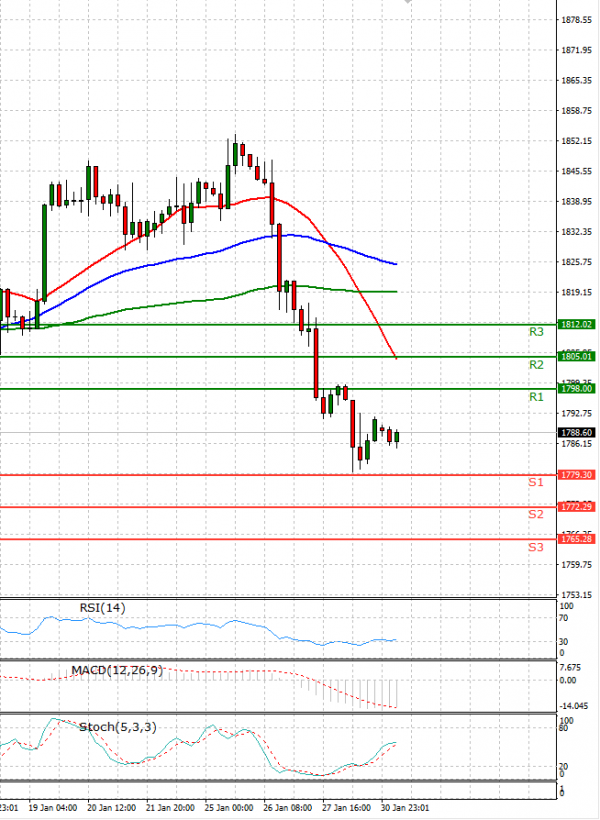Select the 1798.00 price tag
This screenshot has height=820, width=600.
[x=576, y=389]
